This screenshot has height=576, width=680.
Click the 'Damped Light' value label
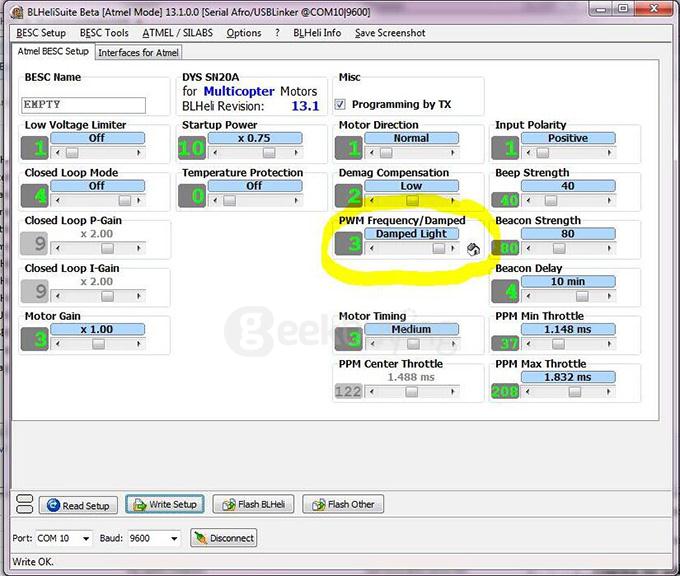point(411,234)
